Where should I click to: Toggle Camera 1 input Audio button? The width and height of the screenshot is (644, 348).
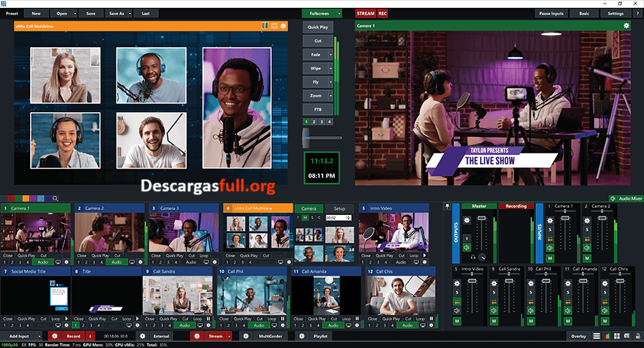click(x=43, y=262)
